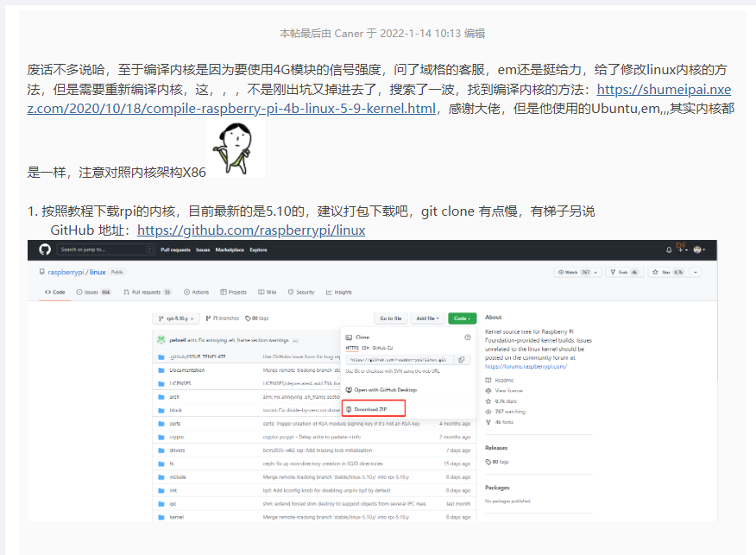The width and height of the screenshot is (756, 555).
Task: Open the github.com/raspberrypi/linux link
Action: click(251, 230)
